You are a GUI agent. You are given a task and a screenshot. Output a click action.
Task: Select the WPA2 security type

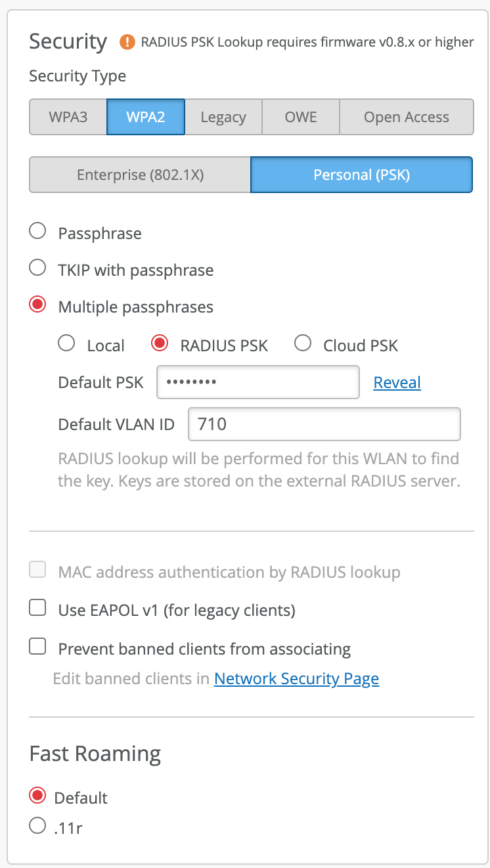[146, 118]
